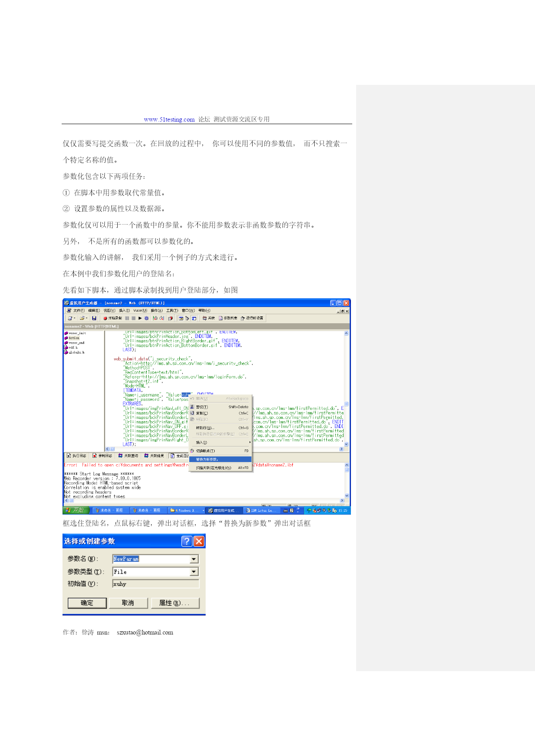Open the 参数类型 File dropdown arrow
This screenshot has width=535, height=756.
tap(194, 572)
